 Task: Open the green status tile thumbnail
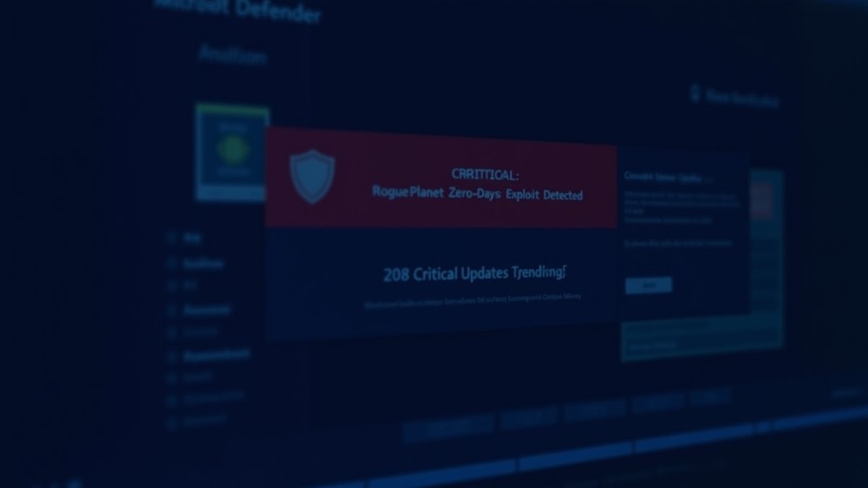pyautogui.click(x=233, y=152)
